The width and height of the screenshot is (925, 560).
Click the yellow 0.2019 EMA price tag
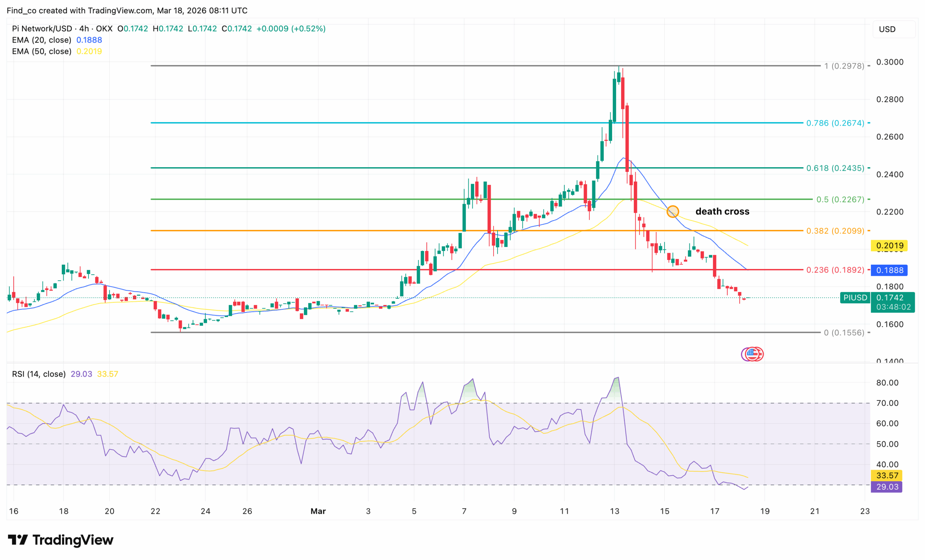(x=889, y=246)
